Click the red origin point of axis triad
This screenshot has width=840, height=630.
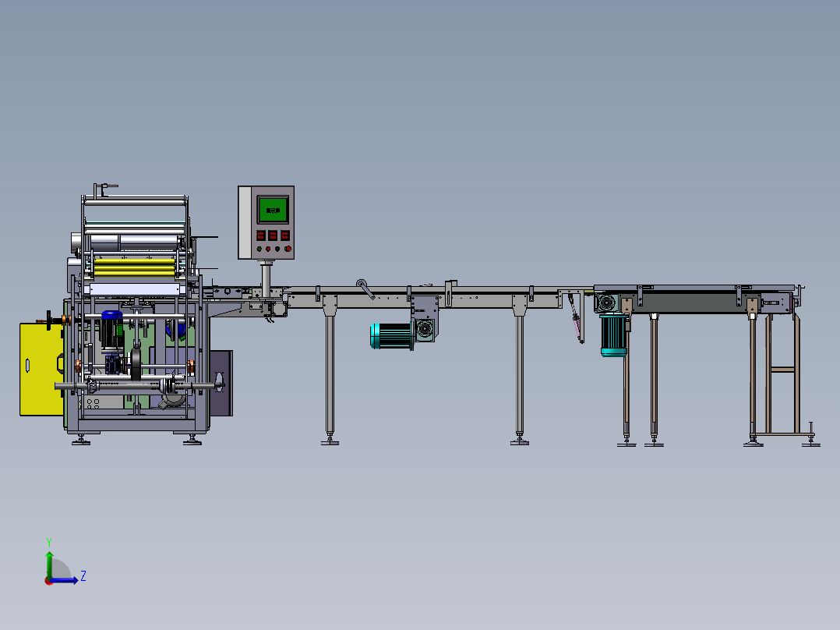point(48,580)
